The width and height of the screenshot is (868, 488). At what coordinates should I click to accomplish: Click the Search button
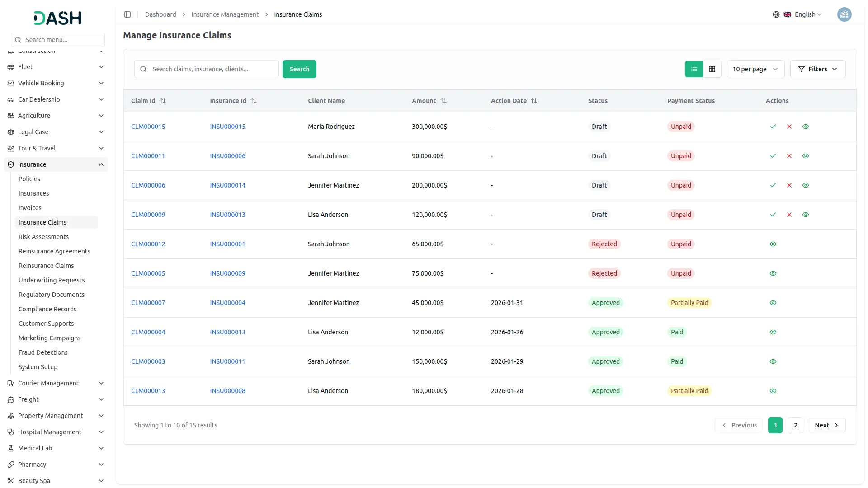(x=299, y=69)
